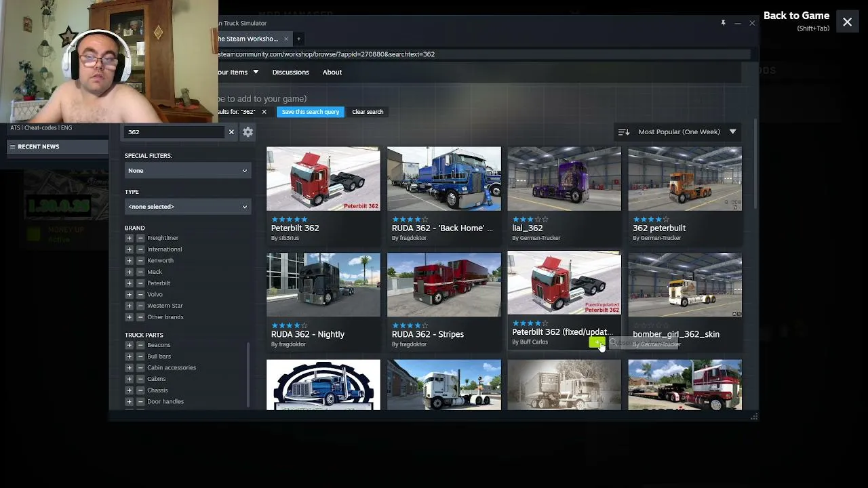The height and width of the screenshot is (488, 868).
Task: Exclude Cabin accessories with its minus
Action: [140, 367]
